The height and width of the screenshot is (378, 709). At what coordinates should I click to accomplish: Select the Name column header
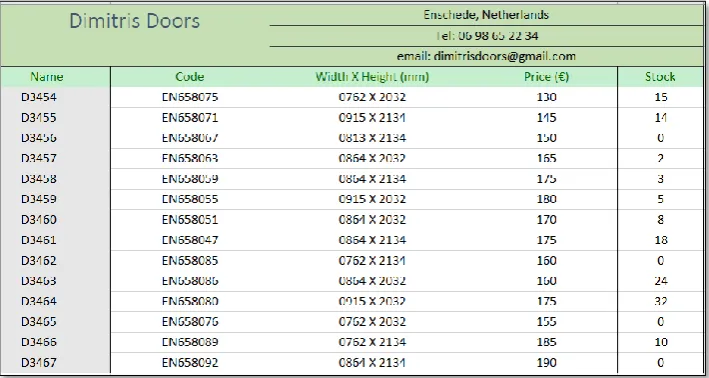(x=47, y=77)
